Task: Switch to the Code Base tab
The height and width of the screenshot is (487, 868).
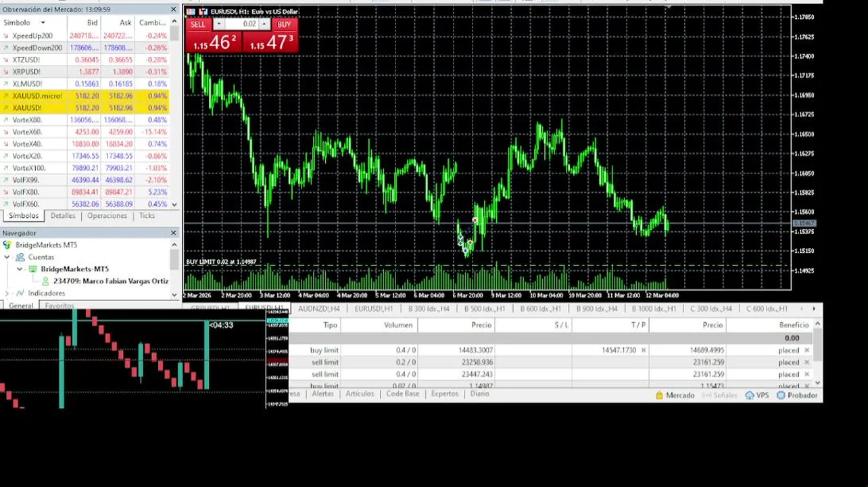Action: 402,394
